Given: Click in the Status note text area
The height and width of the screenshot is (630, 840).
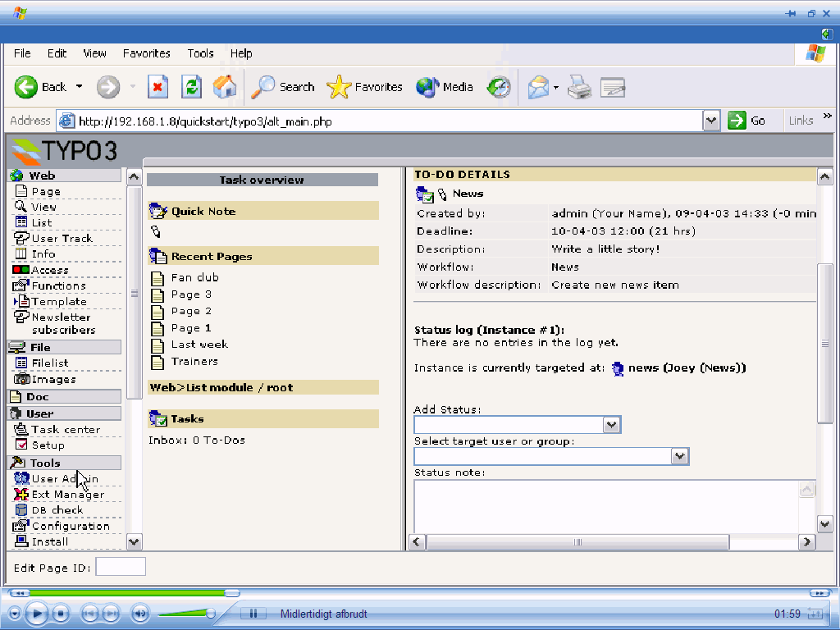Looking at the screenshot, I should tap(606, 506).
